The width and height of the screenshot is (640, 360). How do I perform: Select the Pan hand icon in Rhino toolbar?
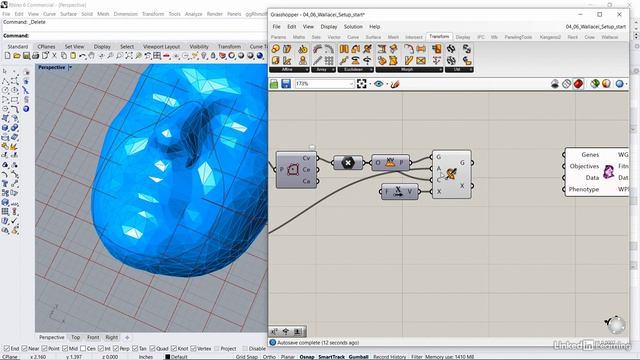click(92, 56)
